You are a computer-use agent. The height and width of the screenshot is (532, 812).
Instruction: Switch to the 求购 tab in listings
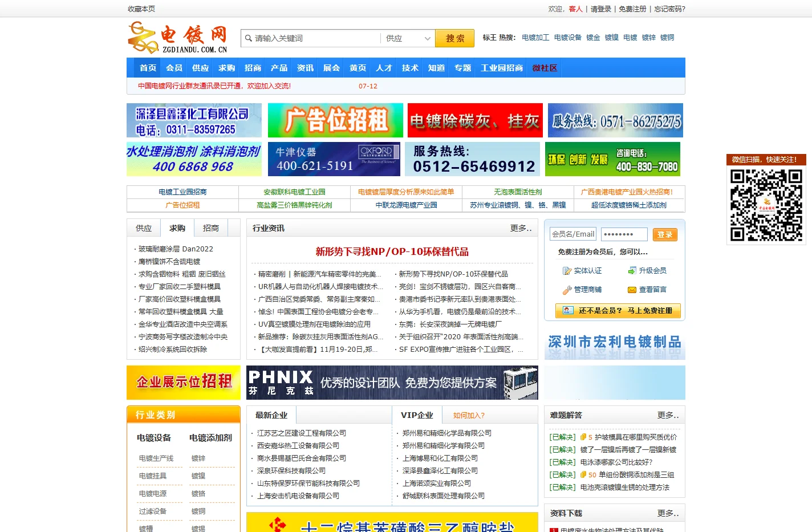(177, 228)
